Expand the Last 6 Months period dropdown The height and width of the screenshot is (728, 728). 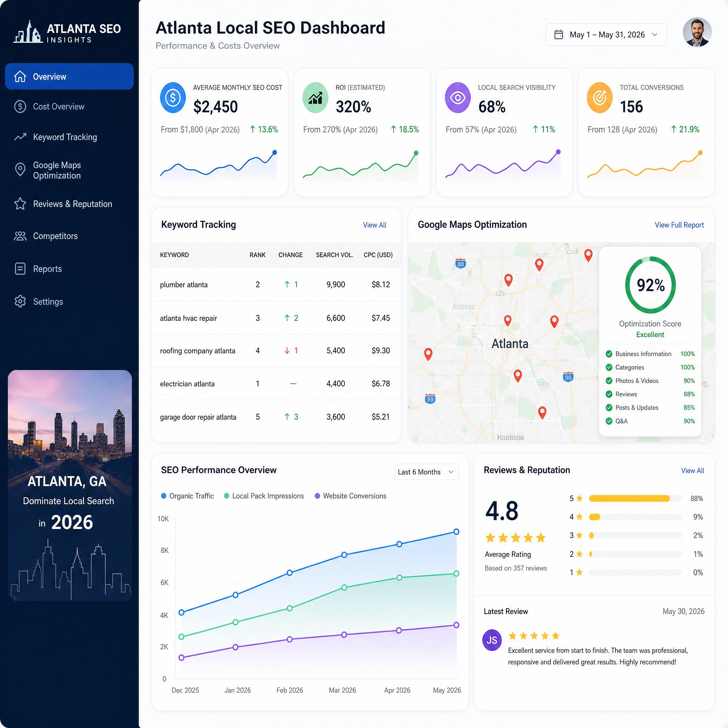(x=426, y=472)
